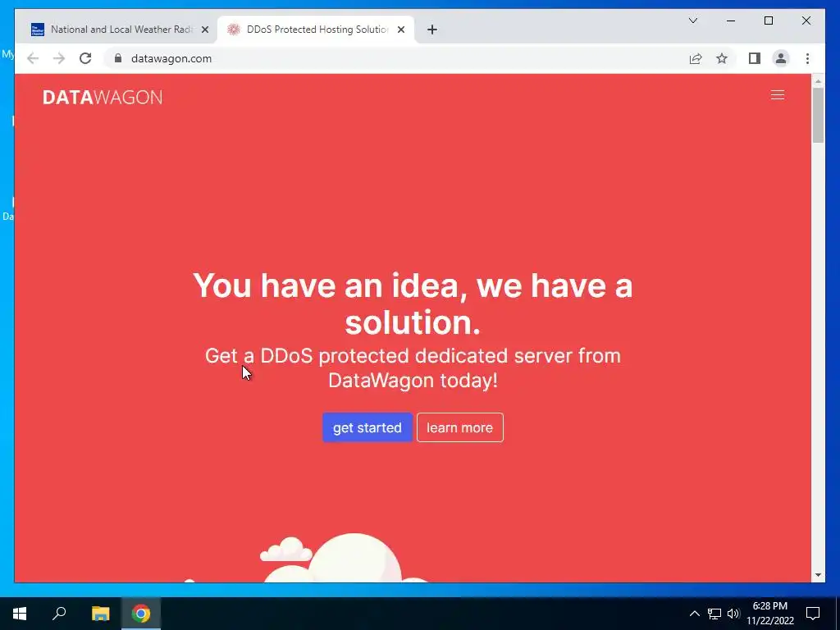
Task: Click Chrome icon in taskbar
Action: [141, 614]
